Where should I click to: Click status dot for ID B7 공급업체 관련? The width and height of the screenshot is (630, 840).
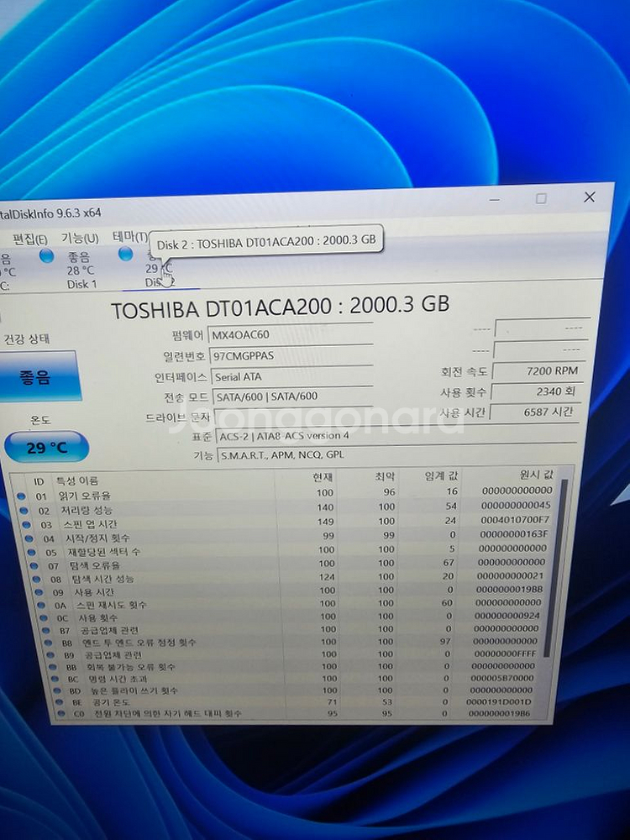pos(46,631)
